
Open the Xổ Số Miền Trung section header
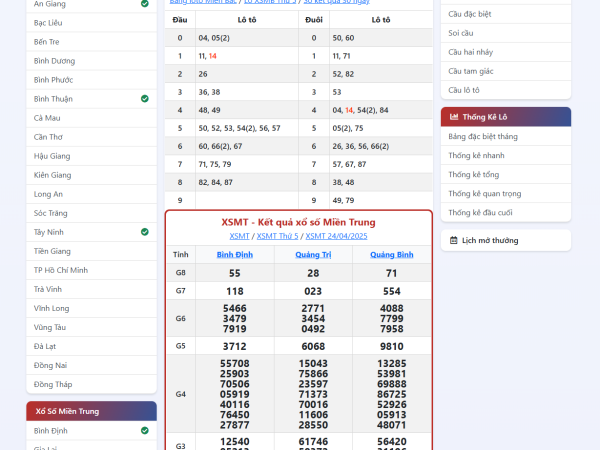tap(91, 411)
